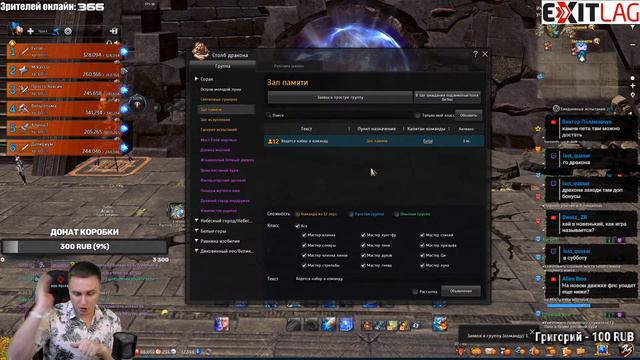Viewport: 640px width, 360px height.
Task: Click the party size 12 icon in the listing
Action: pyautogui.click(x=273, y=141)
